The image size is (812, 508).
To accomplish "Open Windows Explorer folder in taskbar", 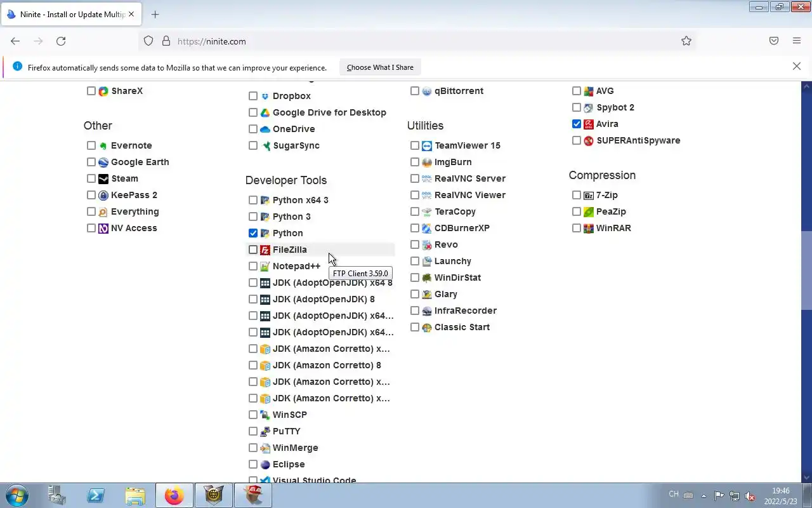I will (x=135, y=495).
